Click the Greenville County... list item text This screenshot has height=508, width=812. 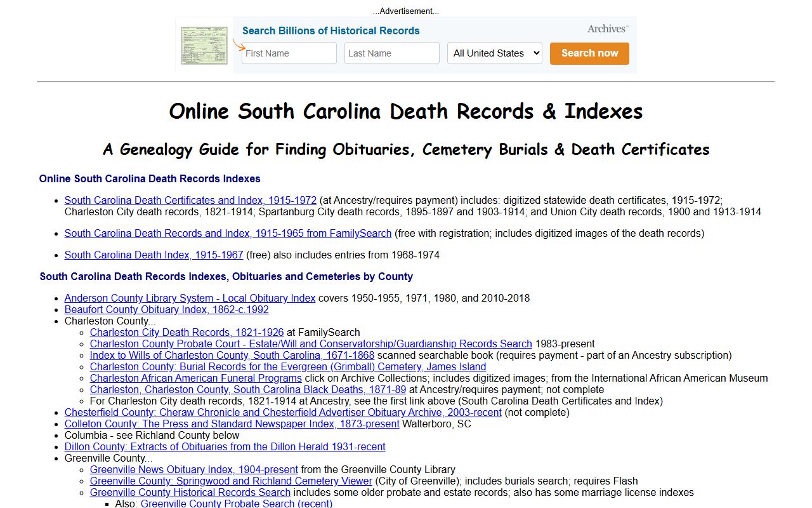point(108,458)
